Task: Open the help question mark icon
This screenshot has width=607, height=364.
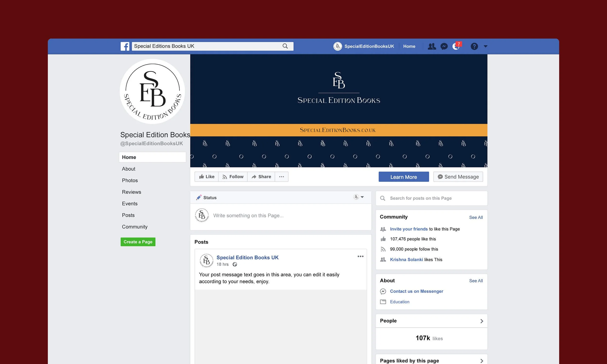Action: pos(474,46)
